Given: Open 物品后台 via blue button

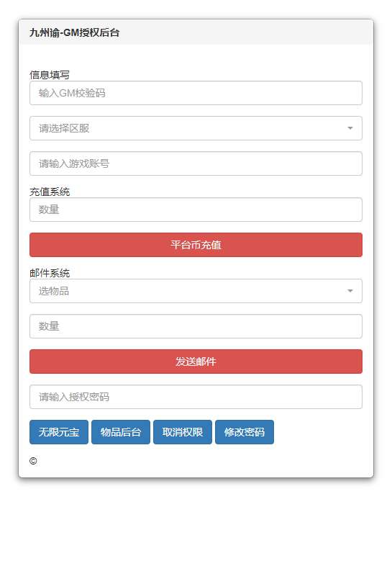Looking at the screenshot, I should coord(121,432).
